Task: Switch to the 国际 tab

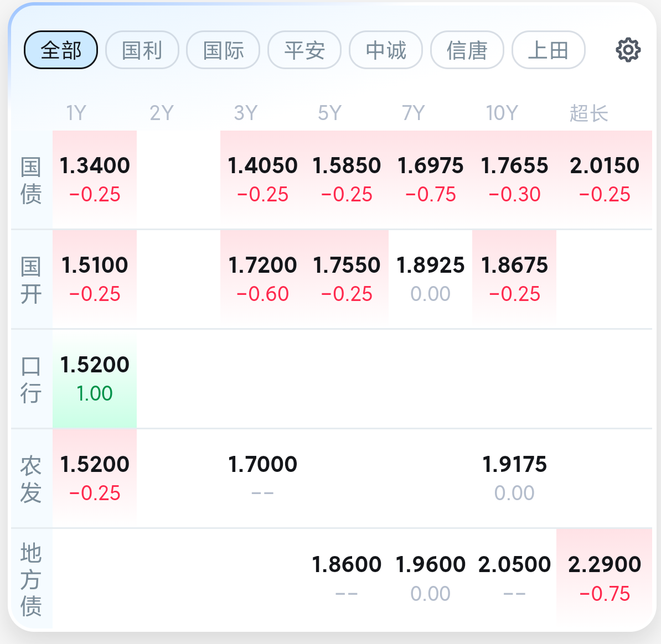Action: coord(223,50)
